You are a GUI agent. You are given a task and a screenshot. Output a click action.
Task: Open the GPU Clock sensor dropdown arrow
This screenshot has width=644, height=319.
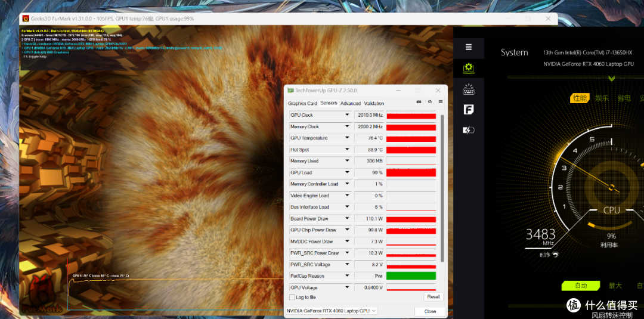point(347,115)
